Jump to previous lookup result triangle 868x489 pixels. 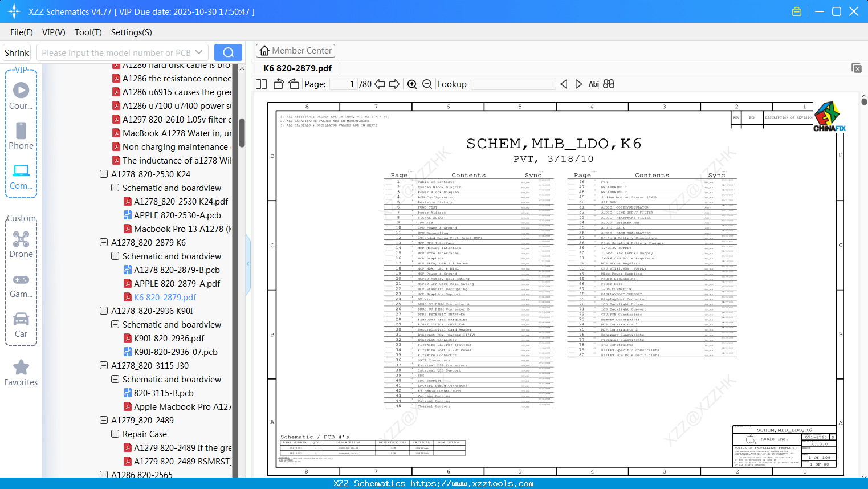564,84
